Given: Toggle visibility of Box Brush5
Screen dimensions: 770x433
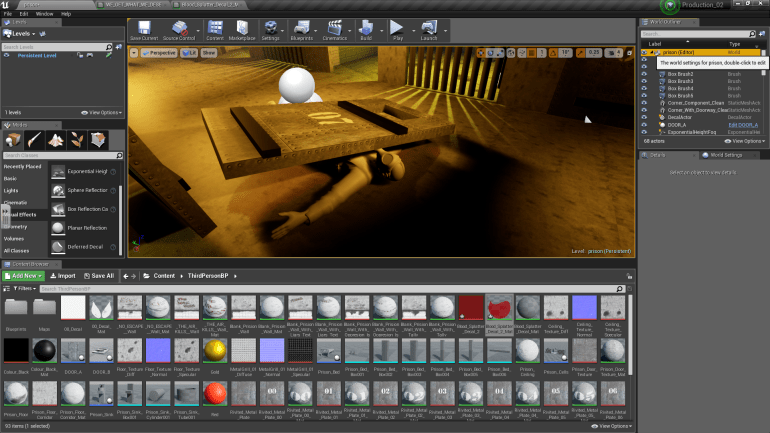Looking at the screenshot, I should (x=644, y=96).
